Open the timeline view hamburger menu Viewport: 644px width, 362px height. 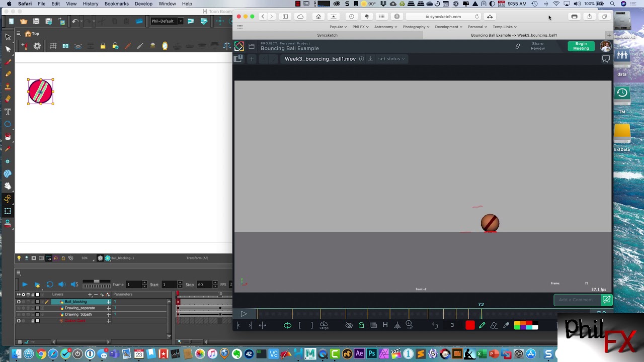point(19,273)
